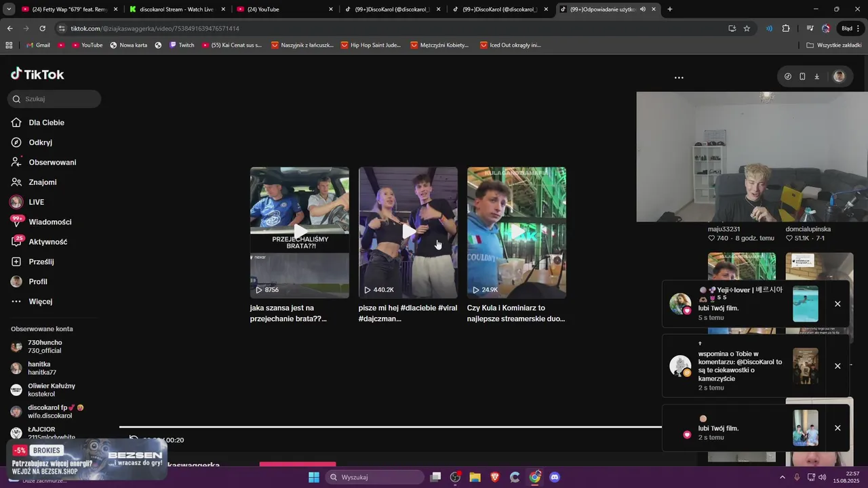Switch to '(24) YouTube' browser tab
Image resolution: width=868 pixels, height=488 pixels.
click(x=284, y=9)
